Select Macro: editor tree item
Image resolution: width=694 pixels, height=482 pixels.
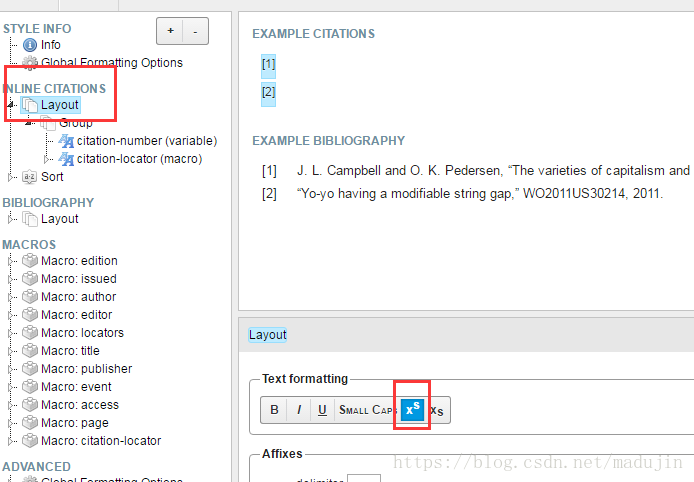[77, 315]
